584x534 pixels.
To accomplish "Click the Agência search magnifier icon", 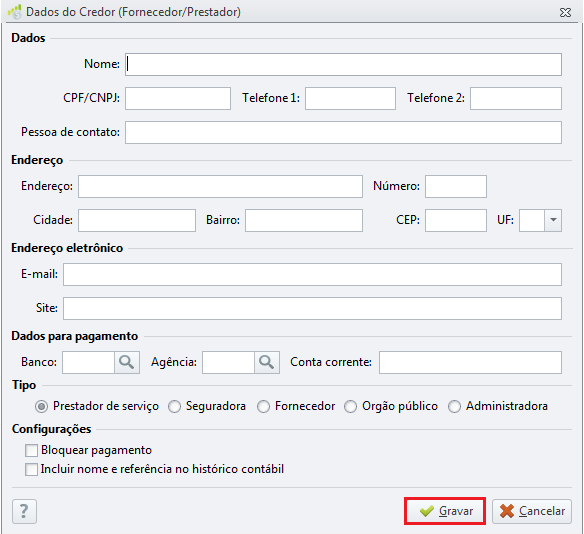I will (267, 362).
